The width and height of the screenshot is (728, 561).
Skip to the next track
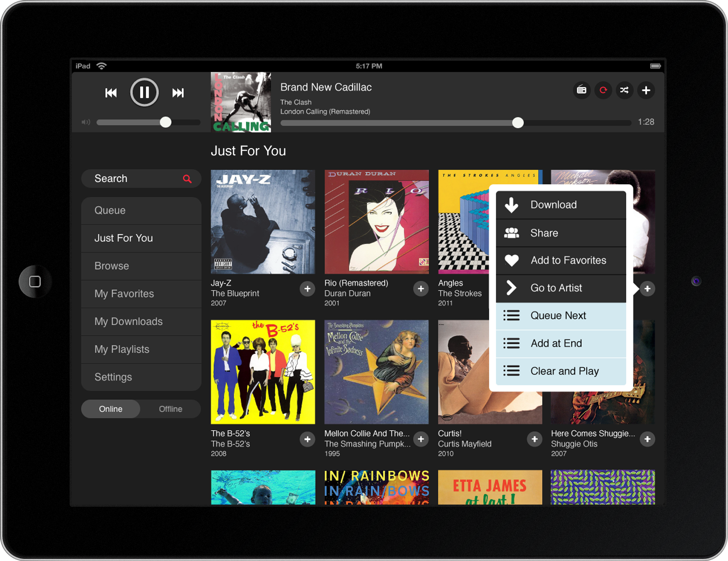178,93
